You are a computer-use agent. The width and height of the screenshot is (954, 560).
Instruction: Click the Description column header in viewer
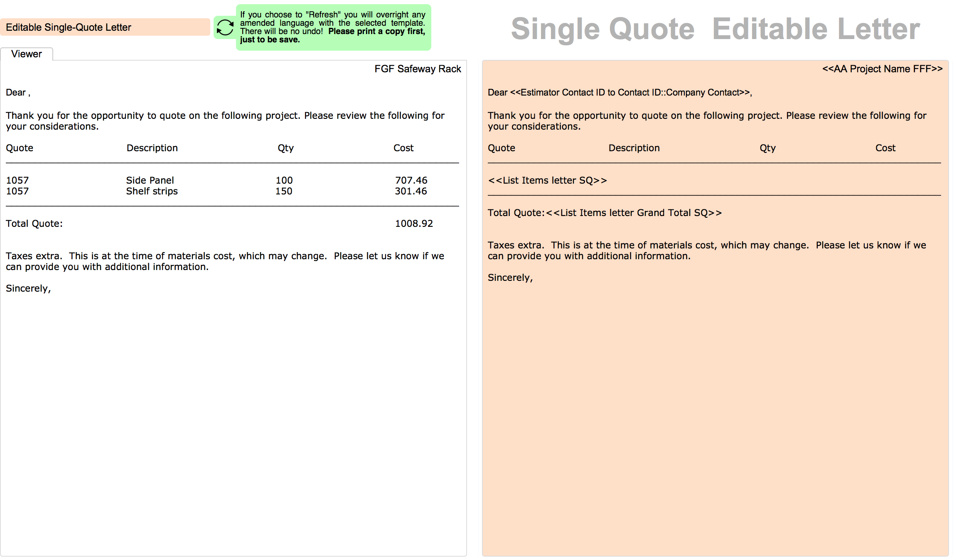pyautogui.click(x=152, y=148)
